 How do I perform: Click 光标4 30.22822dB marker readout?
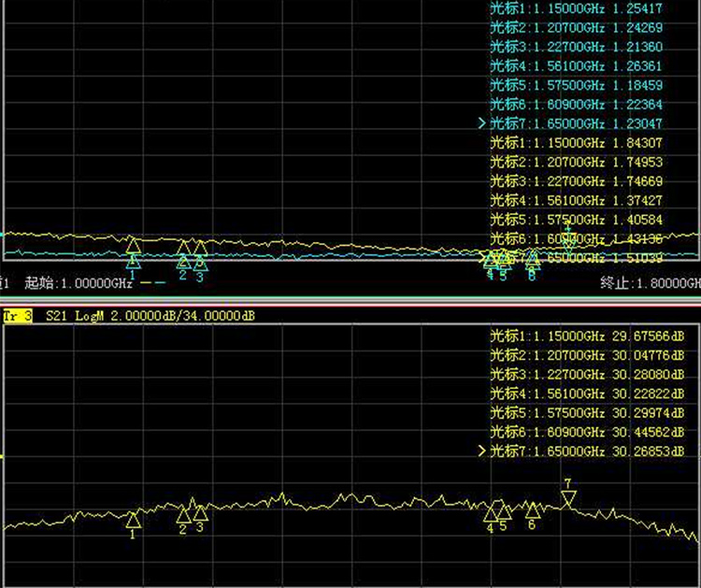[x=594, y=394]
